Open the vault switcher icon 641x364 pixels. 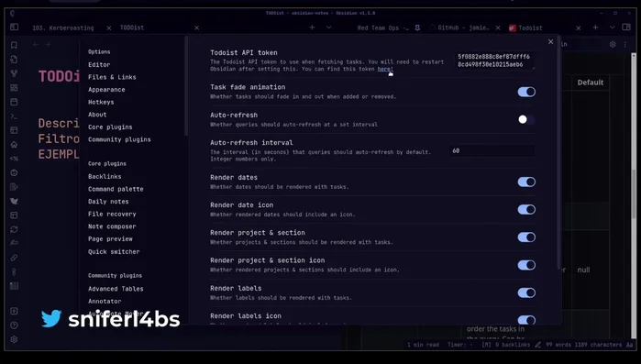tap(14, 312)
